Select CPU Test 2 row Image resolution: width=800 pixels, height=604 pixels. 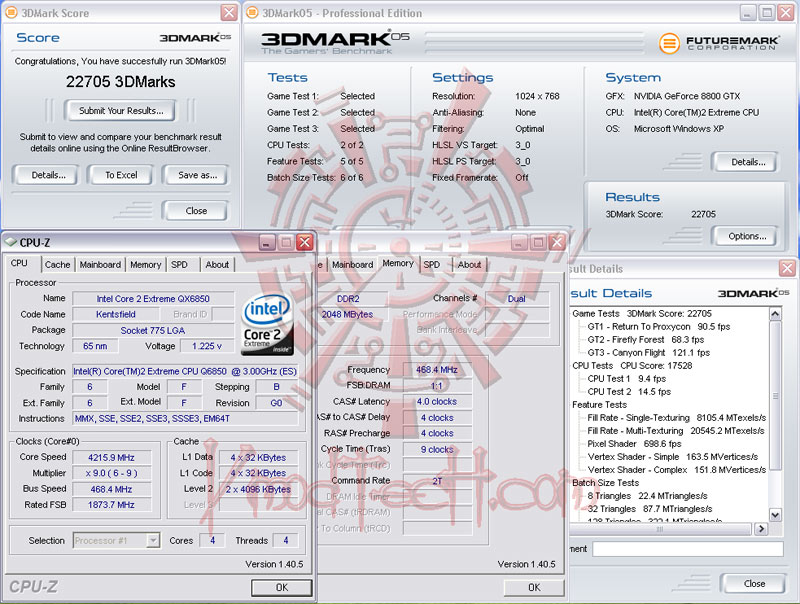coord(629,392)
